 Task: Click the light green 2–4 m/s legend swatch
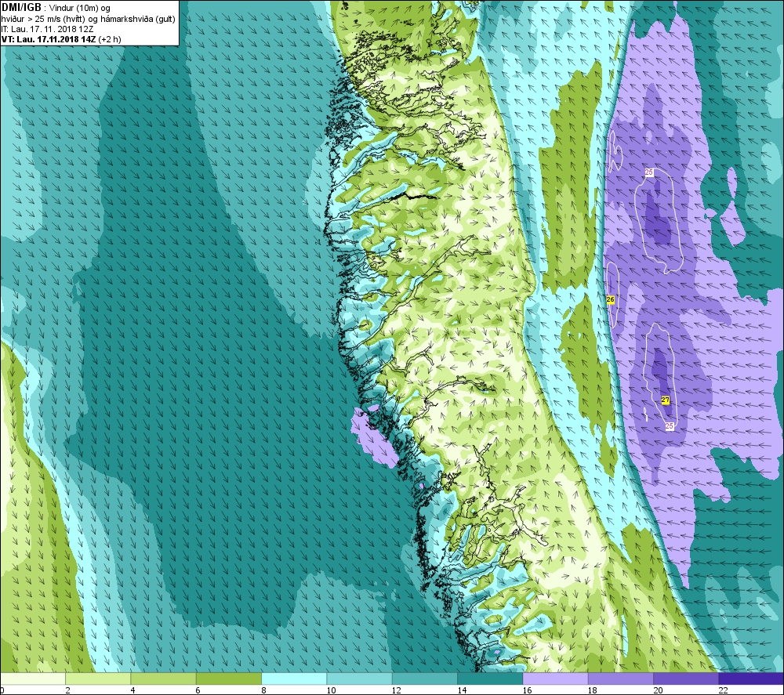98,679
